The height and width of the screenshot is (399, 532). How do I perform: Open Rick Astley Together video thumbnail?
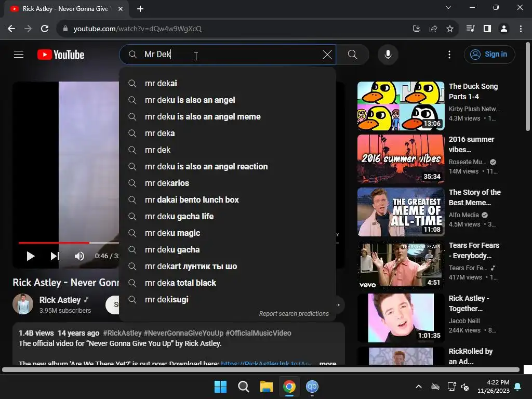(401, 318)
